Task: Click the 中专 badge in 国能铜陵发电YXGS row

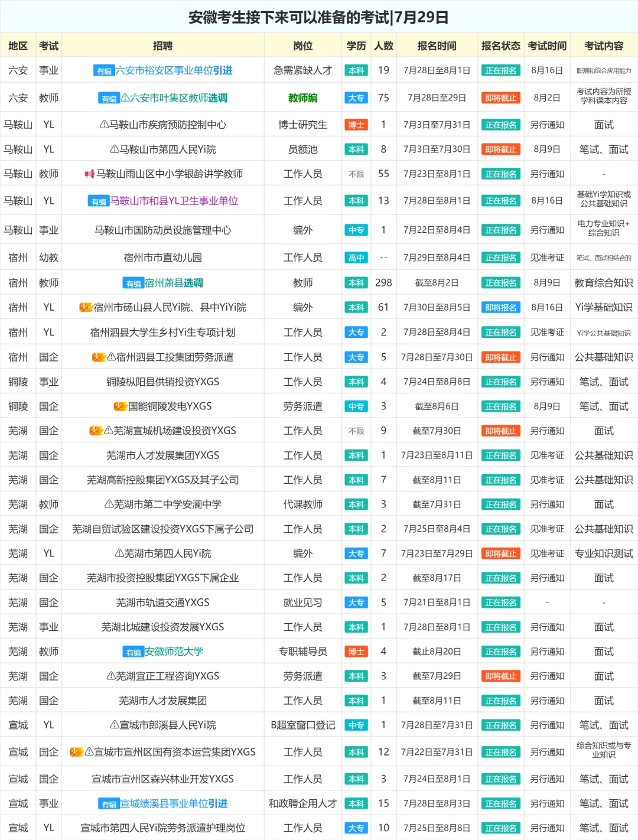Action: coord(356,407)
